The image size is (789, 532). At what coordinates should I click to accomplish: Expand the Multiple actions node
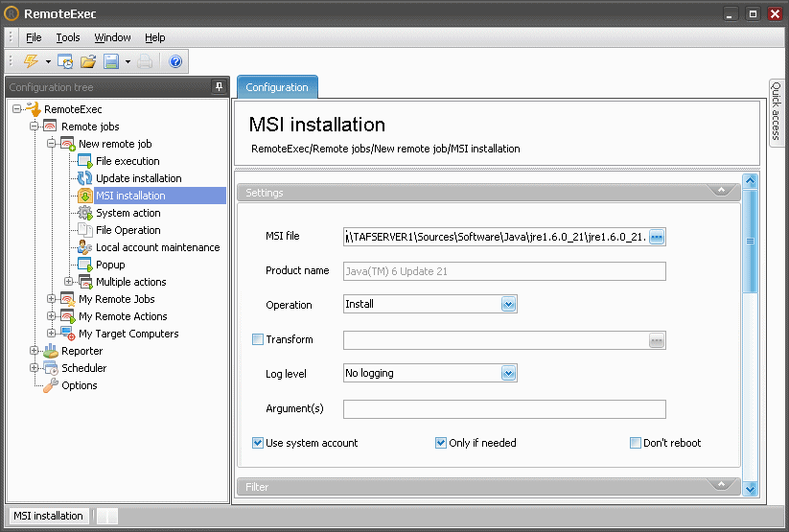tap(68, 282)
